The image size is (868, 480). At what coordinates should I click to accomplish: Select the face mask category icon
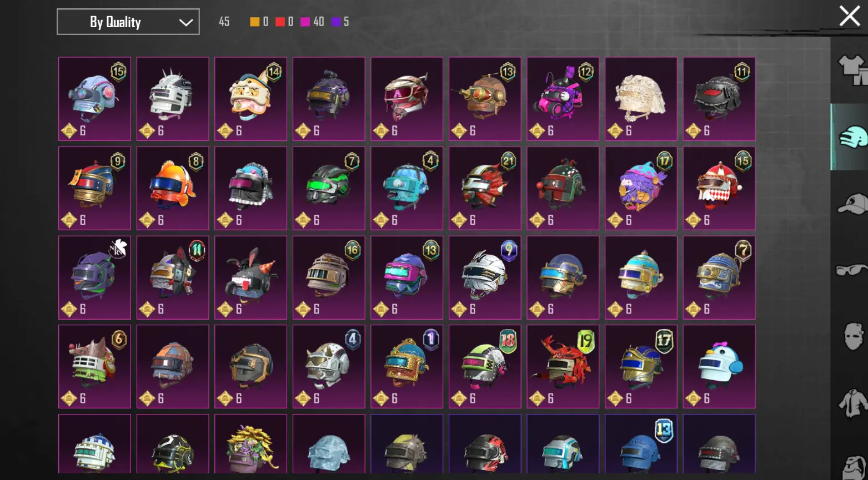pyautogui.click(x=854, y=336)
